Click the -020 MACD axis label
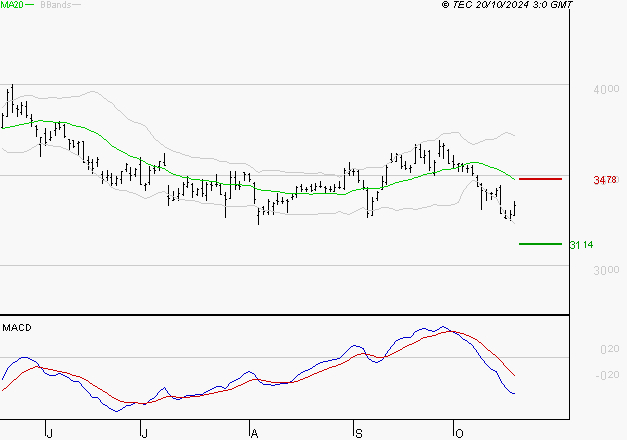Image resolution: width=627 pixels, height=440 pixels. click(607, 375)
